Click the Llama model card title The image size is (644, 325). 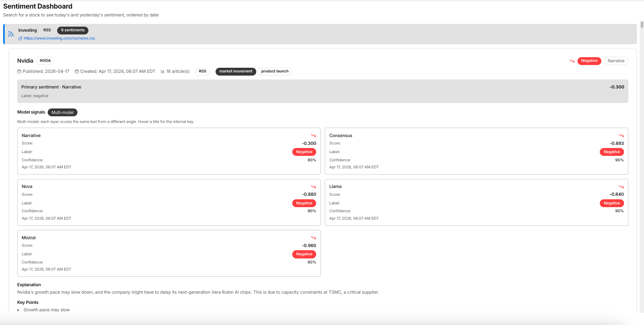[x=335, y=186]
